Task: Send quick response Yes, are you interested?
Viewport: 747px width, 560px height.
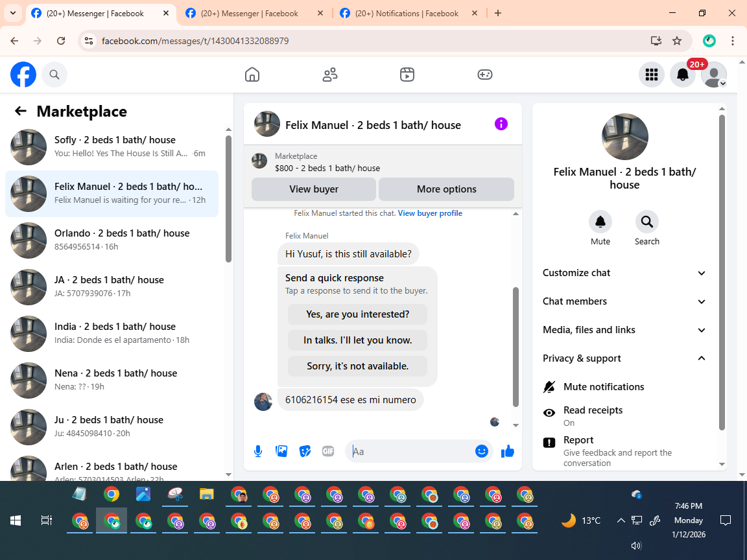Action: pyautogui.click(x=357, y=314)
